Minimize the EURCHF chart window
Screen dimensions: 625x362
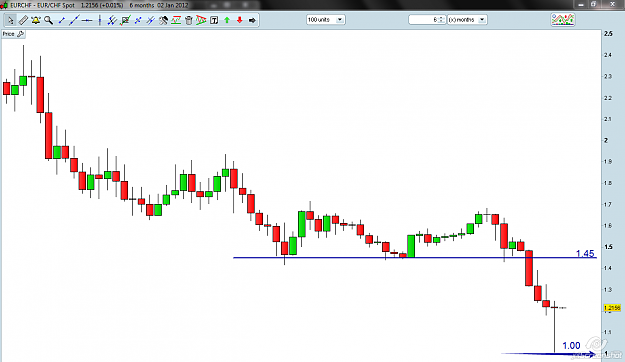581,4
